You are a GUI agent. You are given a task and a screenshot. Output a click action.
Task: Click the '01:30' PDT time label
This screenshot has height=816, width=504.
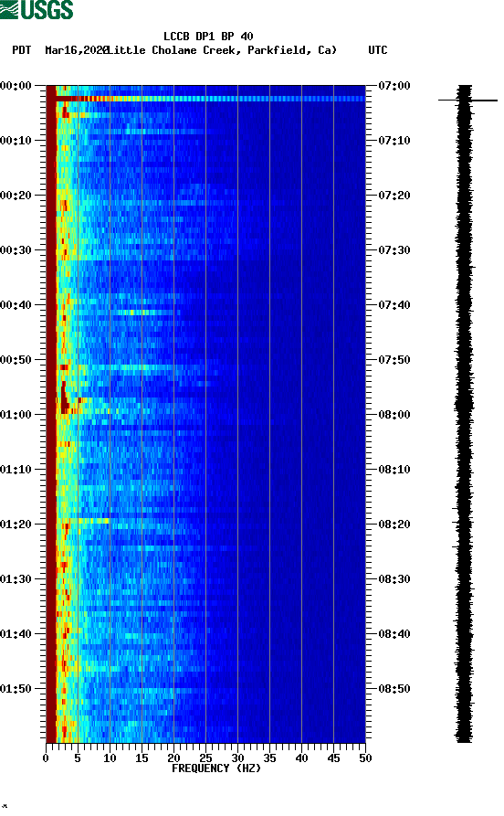point(16,578)
